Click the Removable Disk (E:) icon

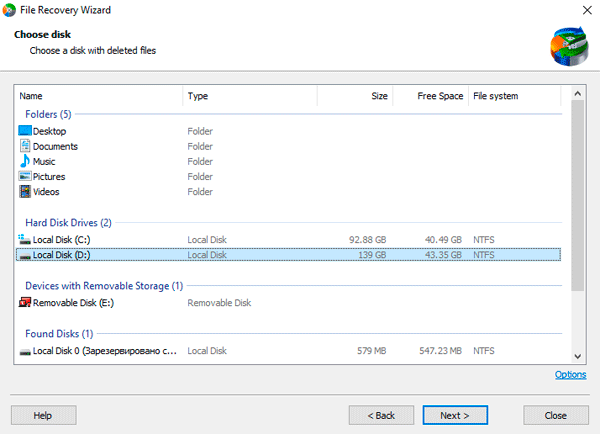point(24,302)
